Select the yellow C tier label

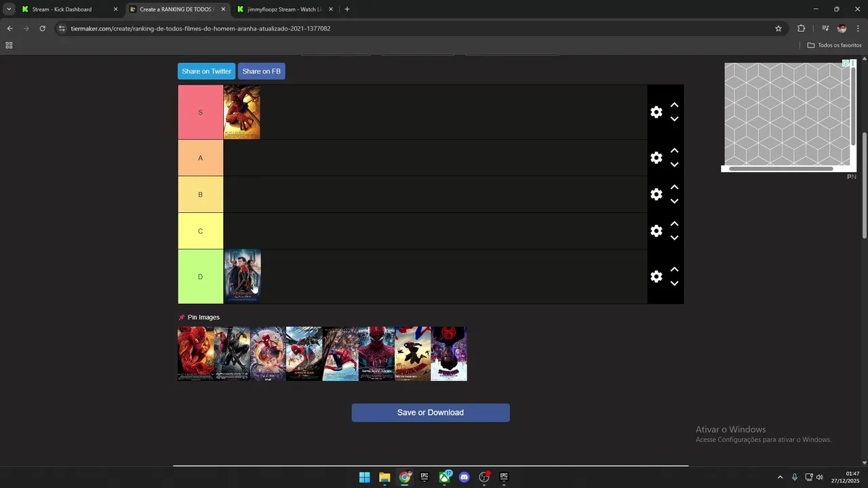200,231
